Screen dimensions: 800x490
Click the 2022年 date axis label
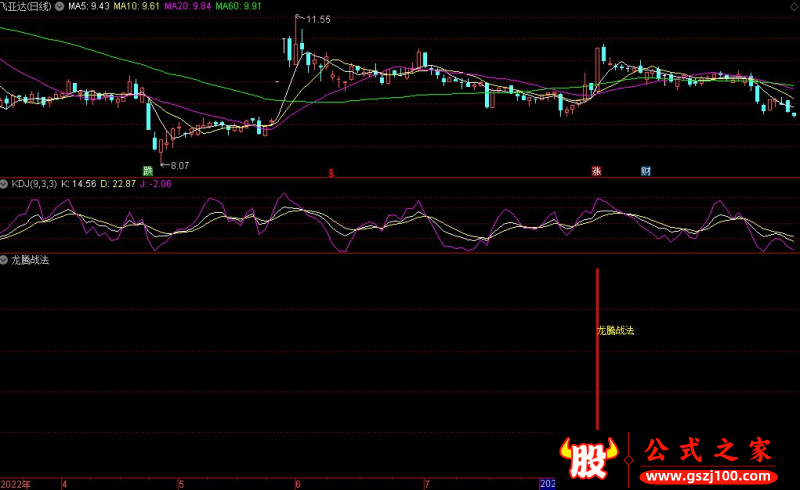17,484
